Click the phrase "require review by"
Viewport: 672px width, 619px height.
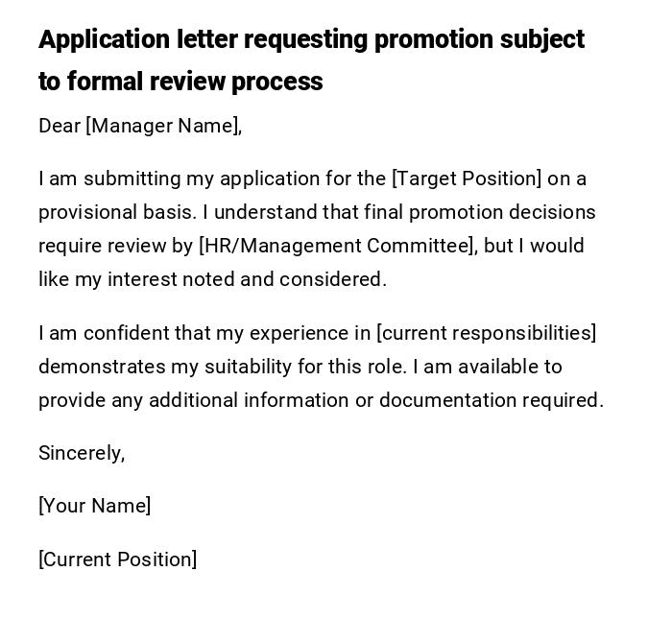(x=115, y=246)
